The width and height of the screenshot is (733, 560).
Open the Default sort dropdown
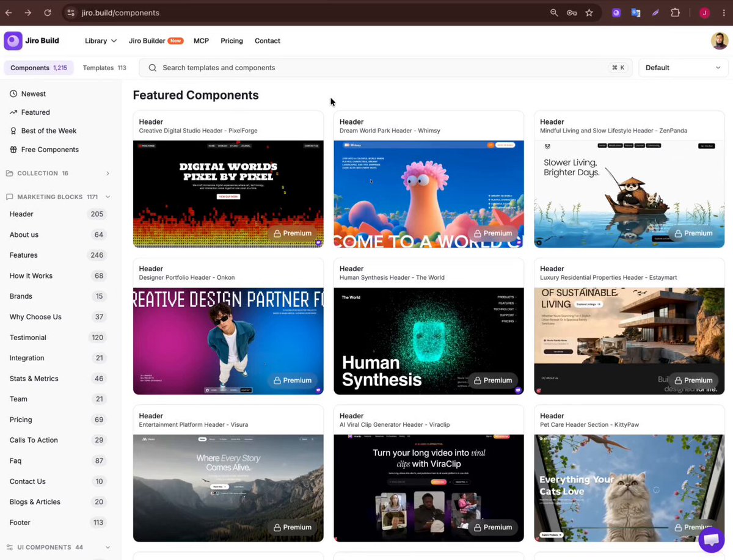[x=684, y=68]
